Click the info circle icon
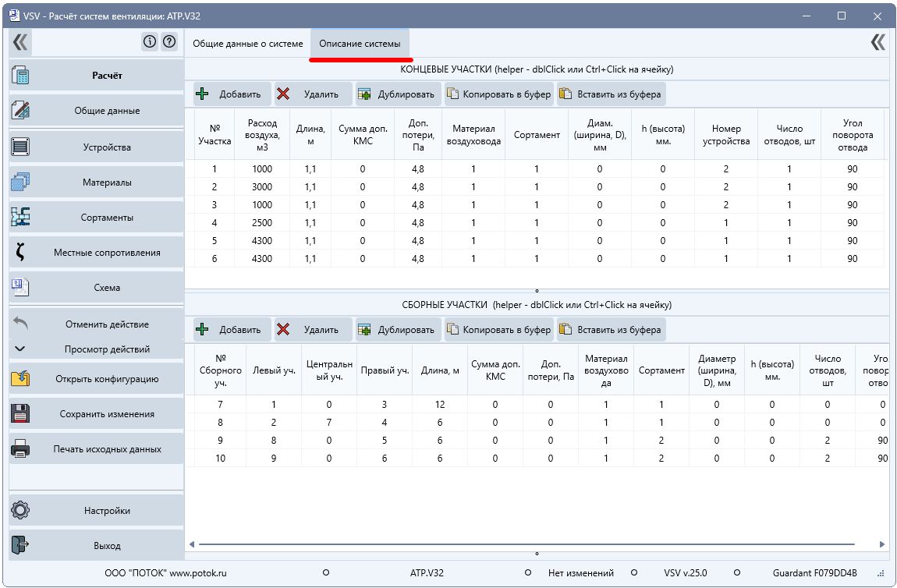 click(x=150, y=42)
